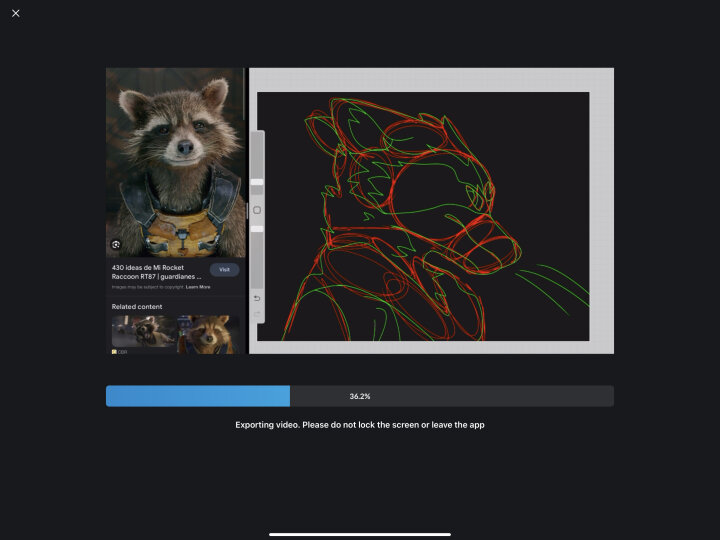Viewport: 720px width, 540px height.
Task: Close the video export screen
Action: point(16,13)
